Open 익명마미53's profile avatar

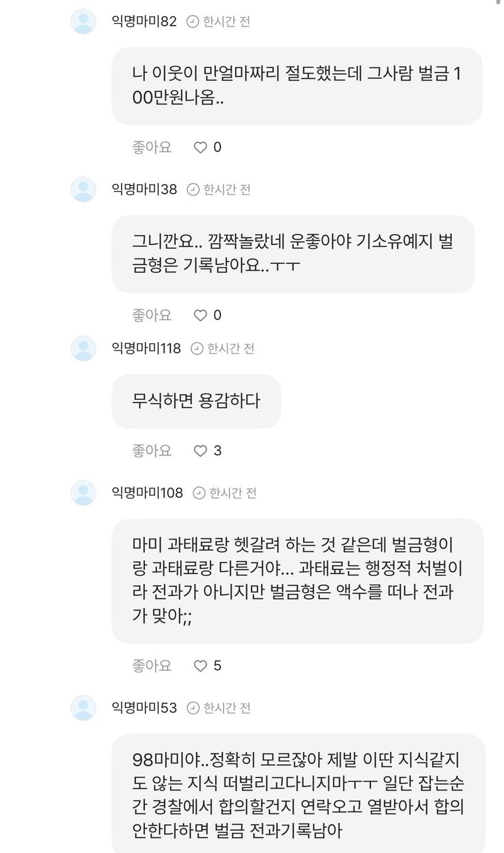[x=83, y=708]
